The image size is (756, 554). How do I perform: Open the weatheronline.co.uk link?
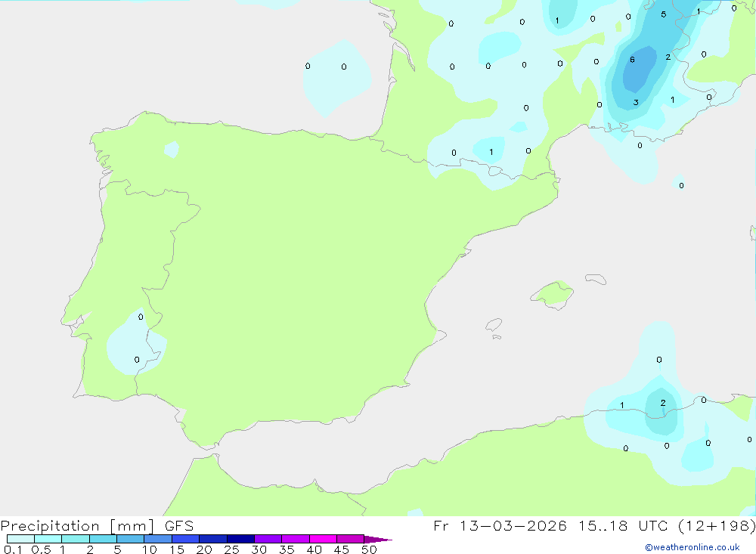tap(692, 547)
